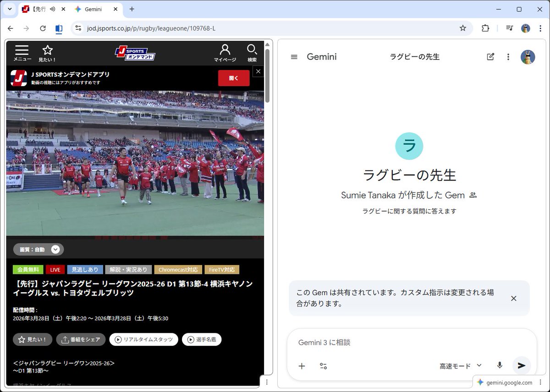The width and height of the screenshot is (550, 392).
Task: Click the 見逃しあり tag
Action: click(x=85, y=270)
